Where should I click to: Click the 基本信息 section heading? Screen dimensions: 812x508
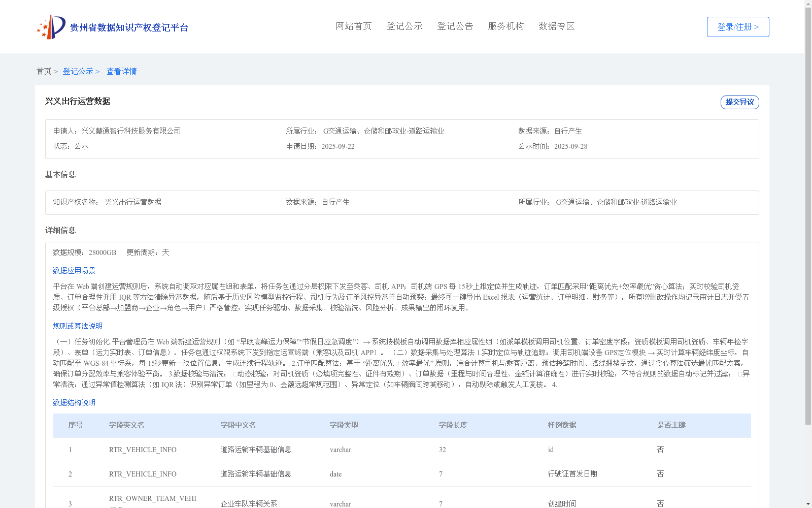(x=60, y=175)
